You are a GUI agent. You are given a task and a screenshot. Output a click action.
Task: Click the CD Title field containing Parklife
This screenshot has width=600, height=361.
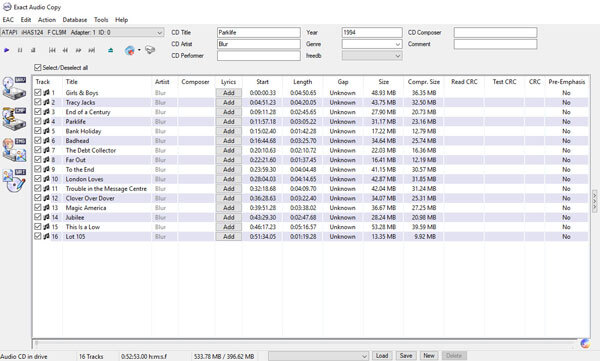[259, 33]
